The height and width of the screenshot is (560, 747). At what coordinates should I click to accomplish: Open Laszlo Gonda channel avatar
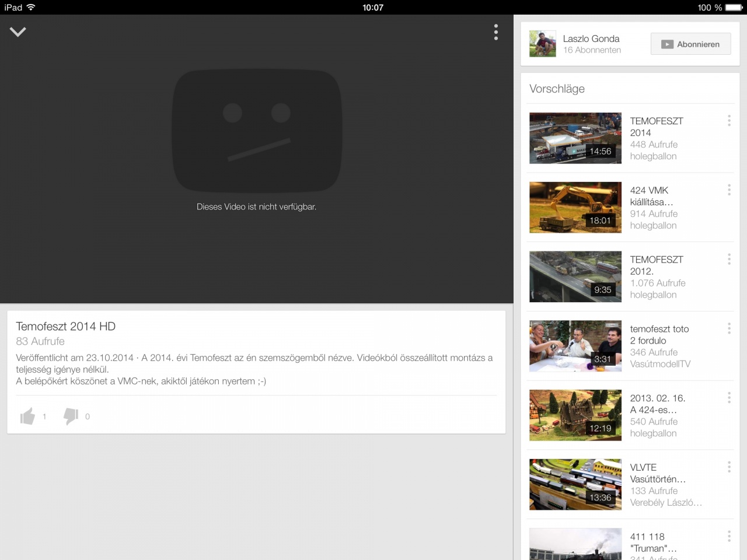click(x=542, y=44)
